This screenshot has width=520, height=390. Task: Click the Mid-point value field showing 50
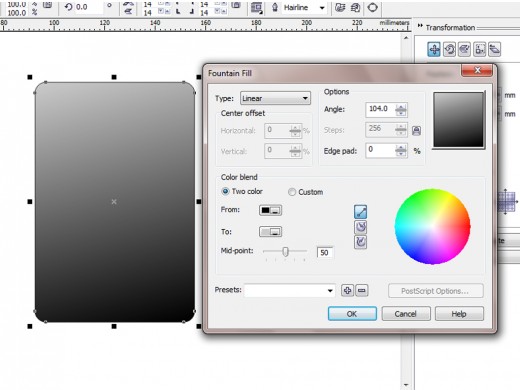pos(325,252)
